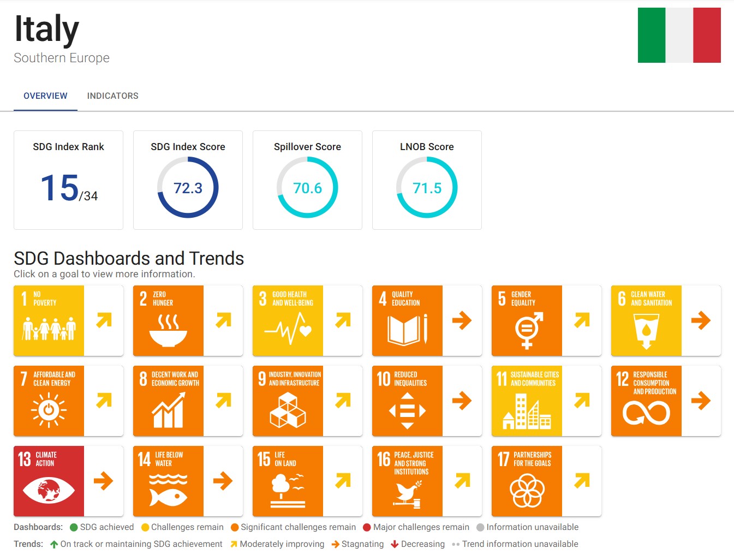Image resolution: width=734 pixels, height=560 pixels.
Task: Click the stagnating trend arrow for Reduced Inequalities
Action: tap(462, 401)
